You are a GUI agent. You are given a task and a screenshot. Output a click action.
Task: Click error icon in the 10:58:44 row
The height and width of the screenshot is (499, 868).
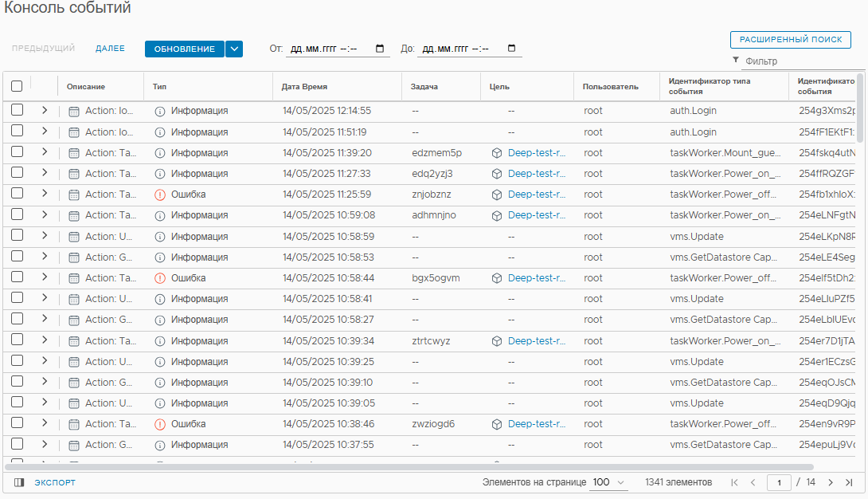coord(160,278)
